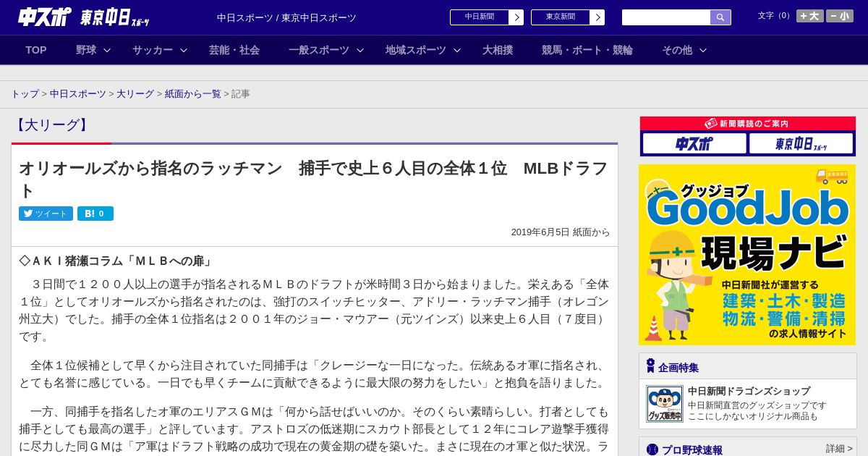Open 中日新聞ドラゴンズショップ link
The width and height of the screenshot is (868, 456).
pos(749,391)
